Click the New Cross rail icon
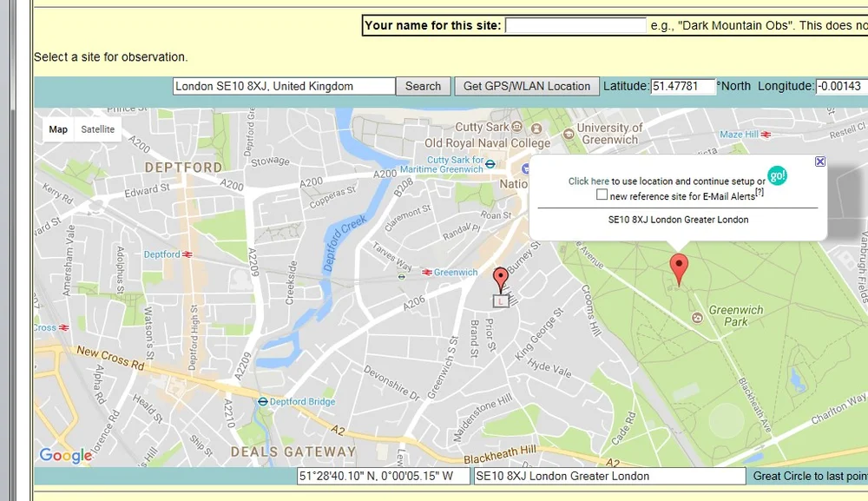This screenshot has height=501, width=868. click(x=64, y=327)
